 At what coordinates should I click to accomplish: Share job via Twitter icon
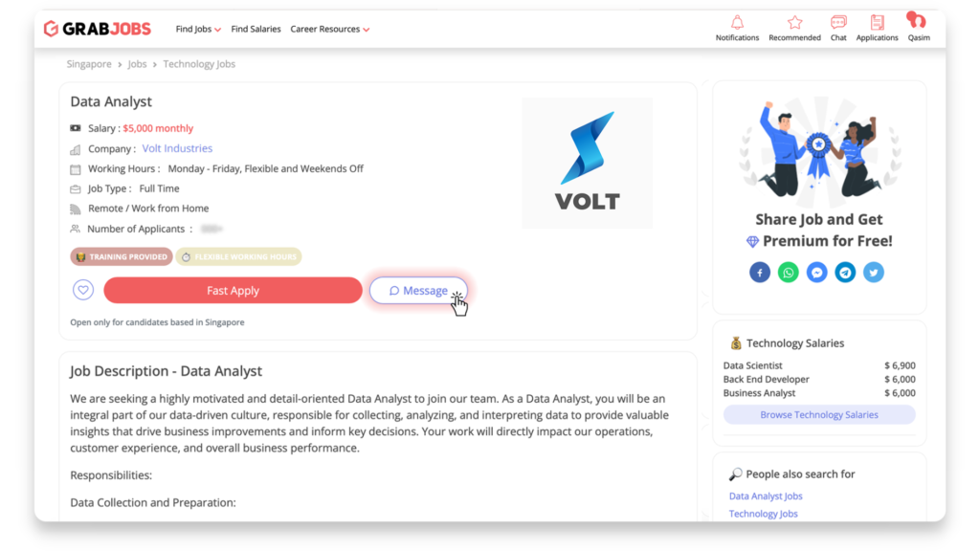tap(874, 273)
